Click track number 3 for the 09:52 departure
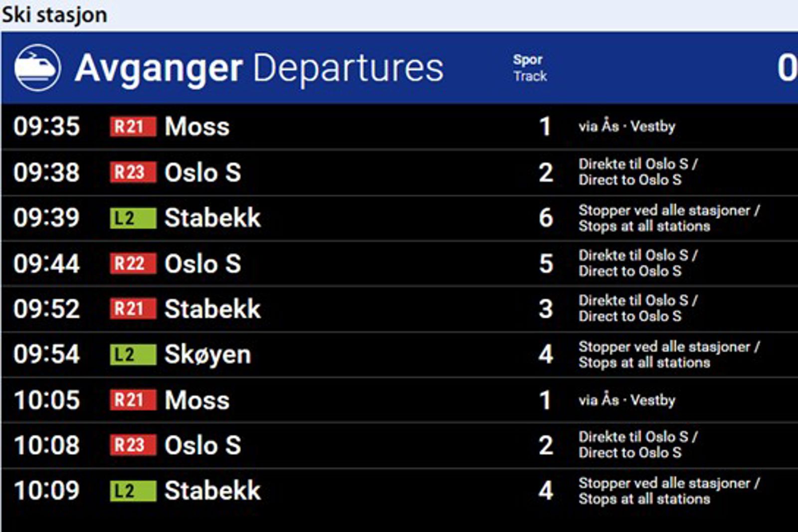 546,309
